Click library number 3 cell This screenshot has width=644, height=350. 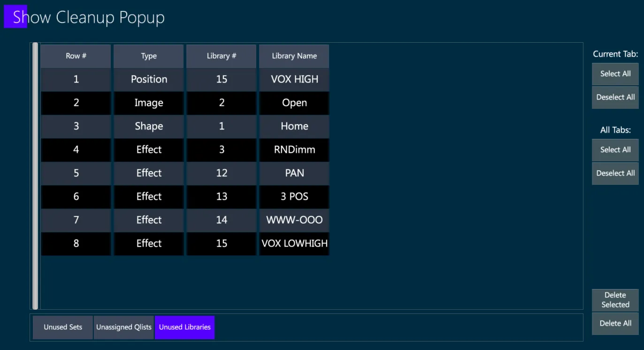click(222, 150)
